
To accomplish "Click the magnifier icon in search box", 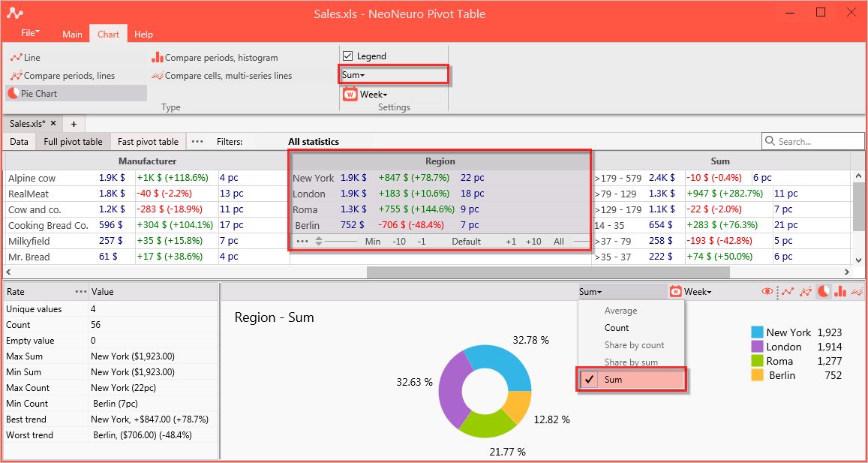I will click(x=770, y=141).
